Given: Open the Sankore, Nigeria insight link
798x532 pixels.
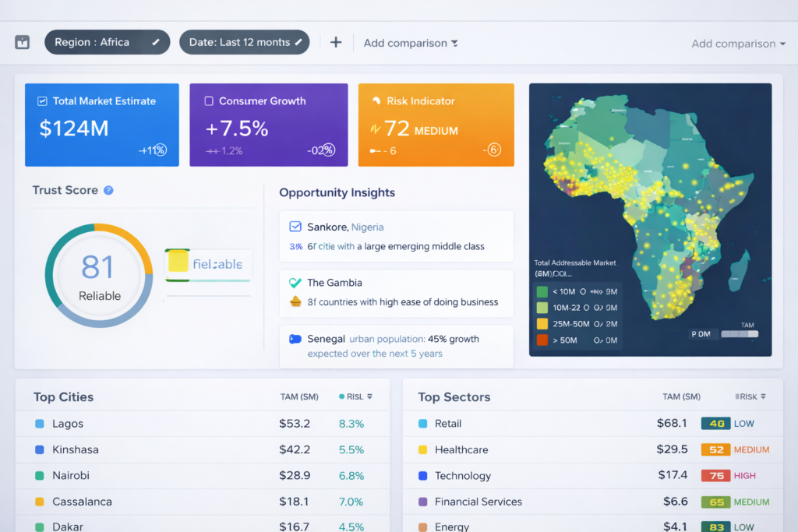Looking at the screenshot, I should pos(345,227).
